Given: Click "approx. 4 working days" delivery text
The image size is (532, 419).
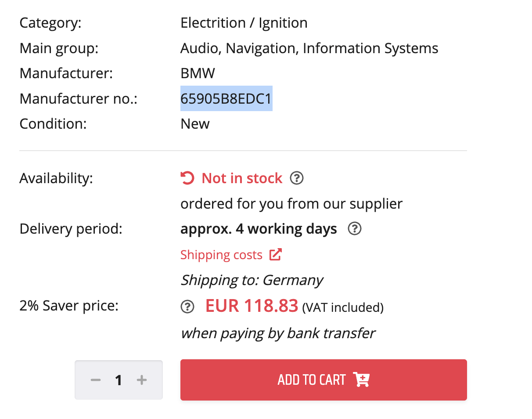Looking at the screenshot, I should coord(259,229).
